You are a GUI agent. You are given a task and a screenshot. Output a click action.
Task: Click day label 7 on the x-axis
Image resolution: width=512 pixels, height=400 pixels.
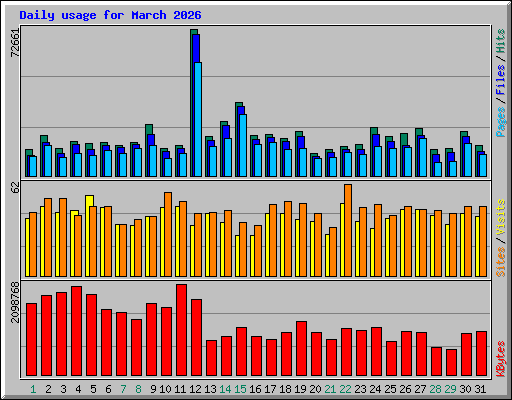click(123, 389)
